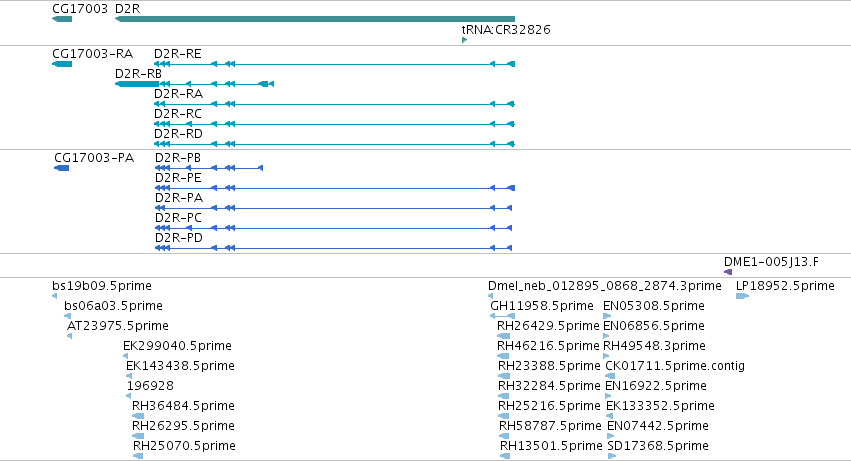851x461 pixels.
Task: Click the Dmel_neb_012895_0868_2874.3prime label
Action: click(x=605, y=286)
